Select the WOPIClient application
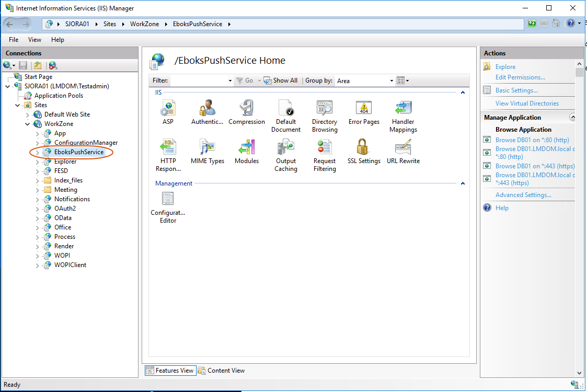This screenshot has width=587, height=392. coord(70,264)
